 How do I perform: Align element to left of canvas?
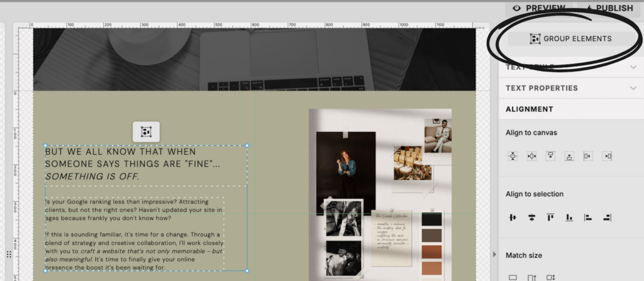click(588, 156)
